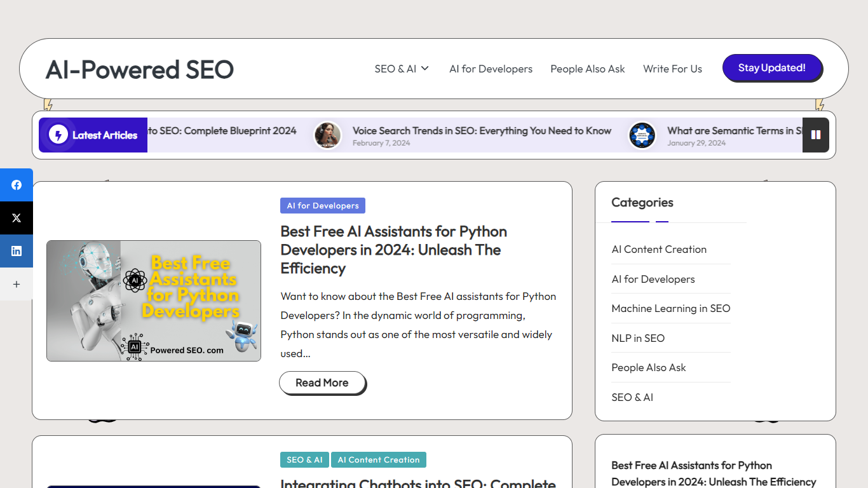The height and width of the screenshot is (488, 868).
Task: Click the Stay Updated! button
Action: [773, 68]
